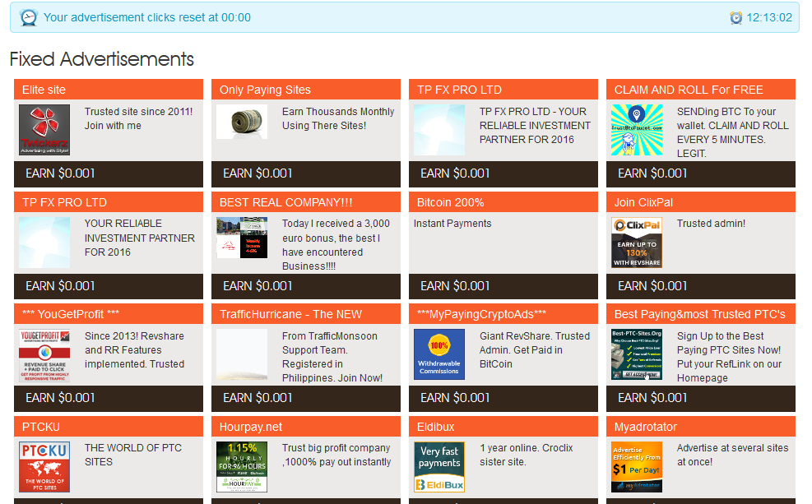Click the 12:13:02 time display
The height and width of the screenshot is (504, 812).
point(769,17)
